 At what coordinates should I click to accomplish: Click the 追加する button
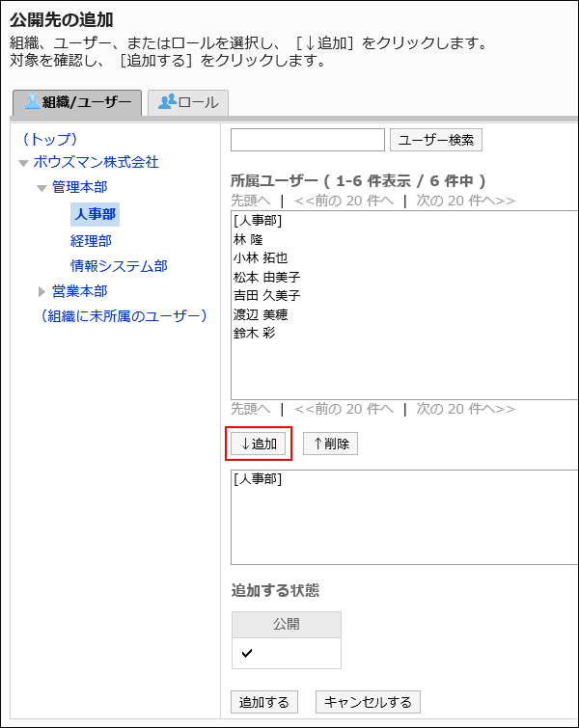(264, 702)
